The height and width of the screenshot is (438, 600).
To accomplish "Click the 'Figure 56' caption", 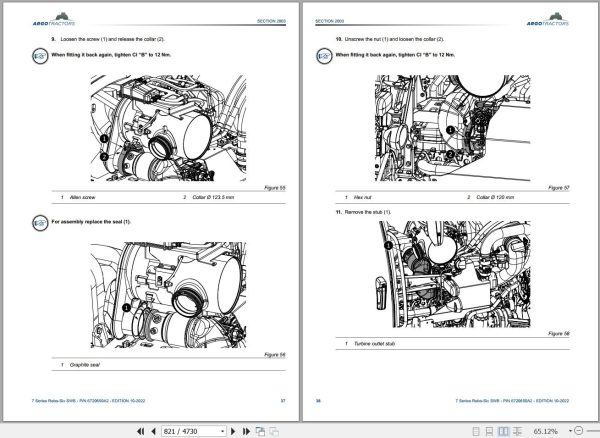I will [x=275, y=355].
